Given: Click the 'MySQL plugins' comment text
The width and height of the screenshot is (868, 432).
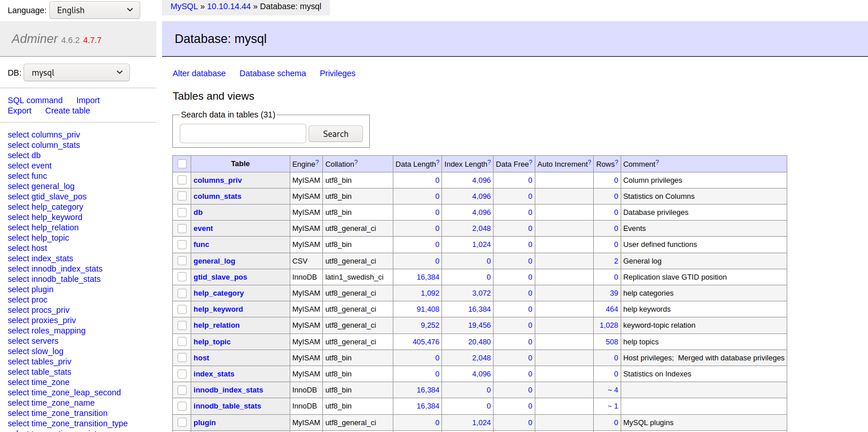Looking at the screenshot, I should [x=649, y=422].
